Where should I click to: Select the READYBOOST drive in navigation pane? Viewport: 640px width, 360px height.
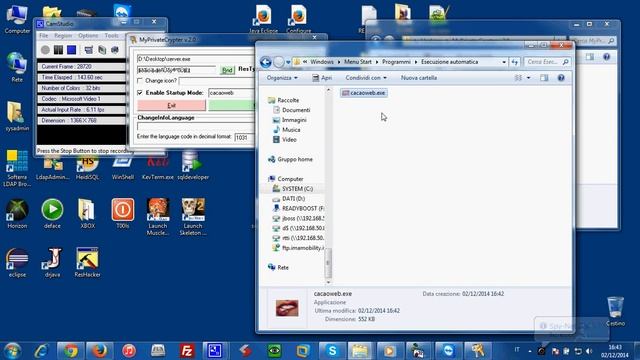pos(298,208)
